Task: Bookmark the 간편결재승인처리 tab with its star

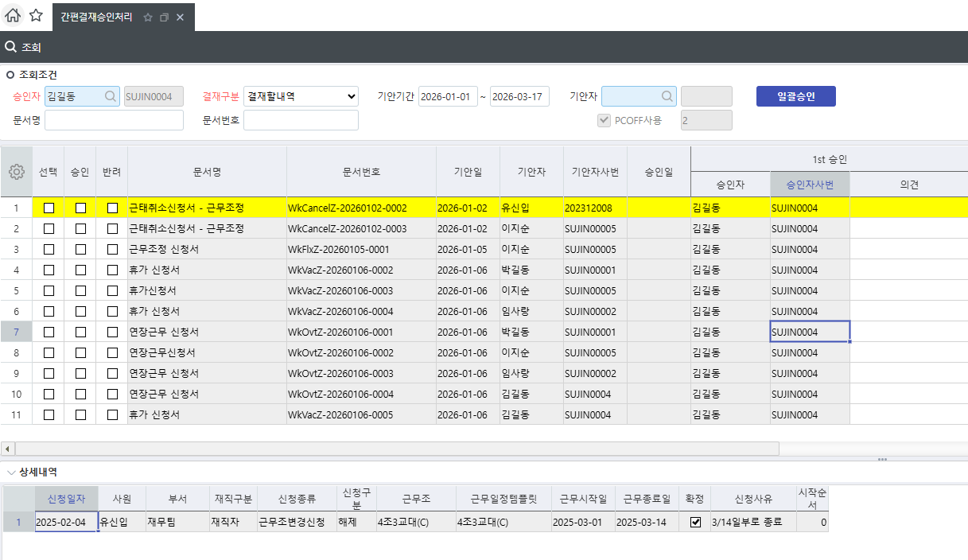Action: [148, 17]
